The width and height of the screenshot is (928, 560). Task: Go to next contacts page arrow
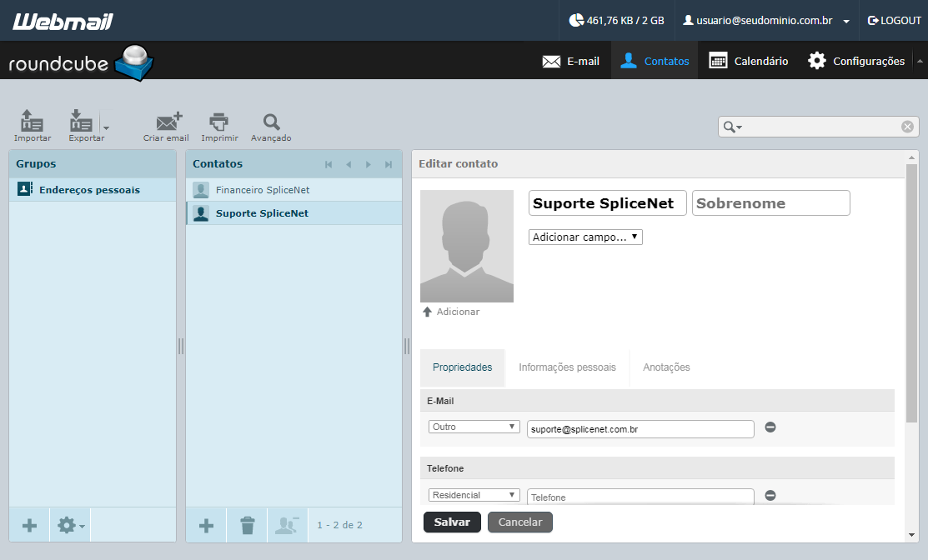coord(369,164)
